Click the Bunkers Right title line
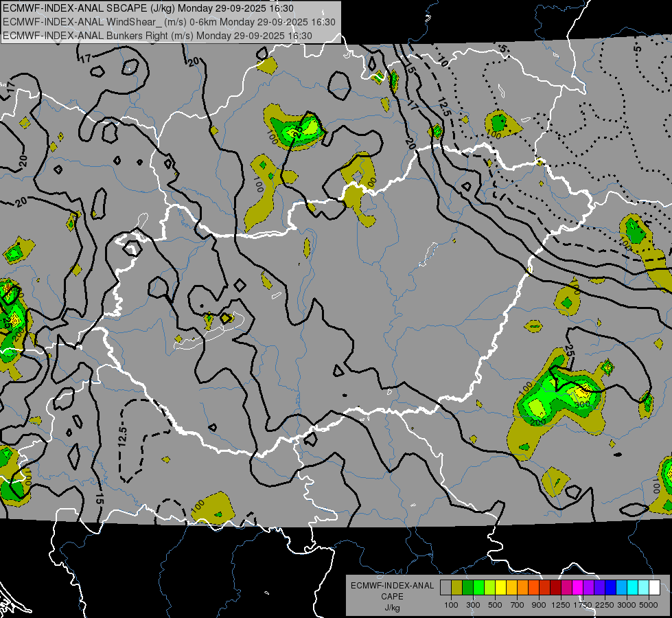Image resolution: width=672 pixels, height=618 pixels. pyautogui.click(x=157, y=36)
